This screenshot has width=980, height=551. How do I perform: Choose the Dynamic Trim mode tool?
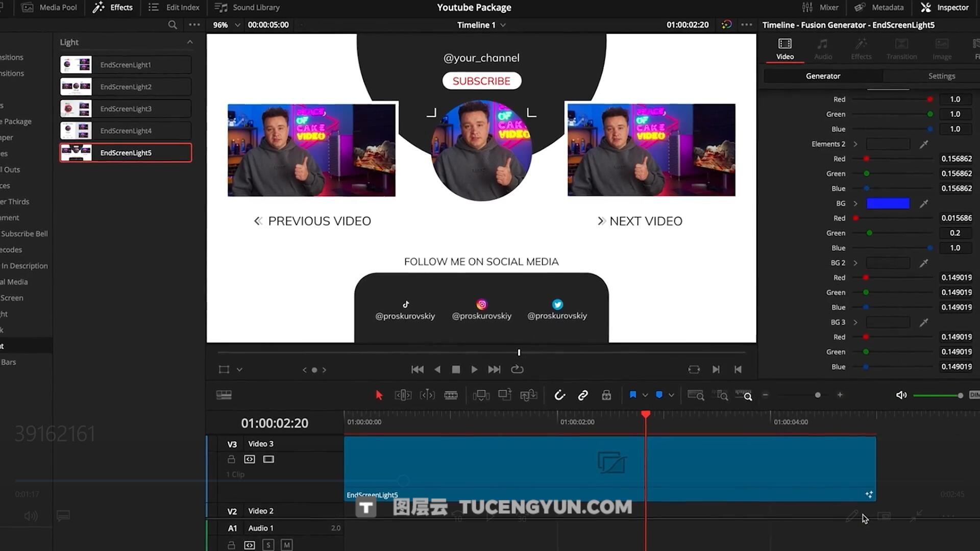pyautogui.click(x=427, y=395)
